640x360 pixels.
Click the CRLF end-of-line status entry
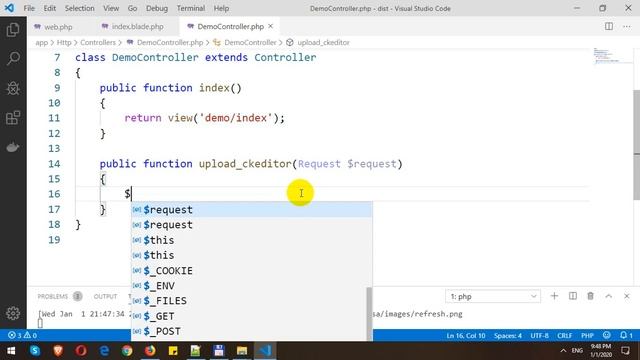pyautogui.click(x=564, y=336)
